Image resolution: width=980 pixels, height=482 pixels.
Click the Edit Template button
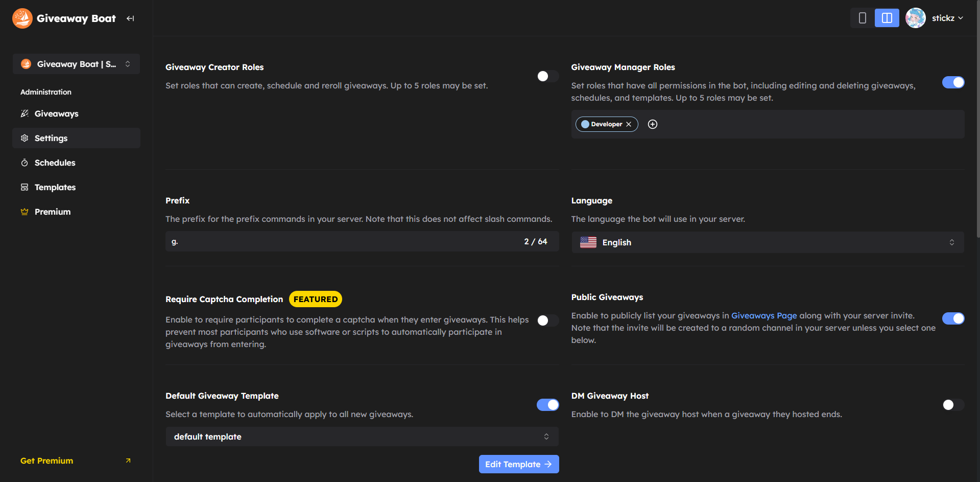coord(519,464)
